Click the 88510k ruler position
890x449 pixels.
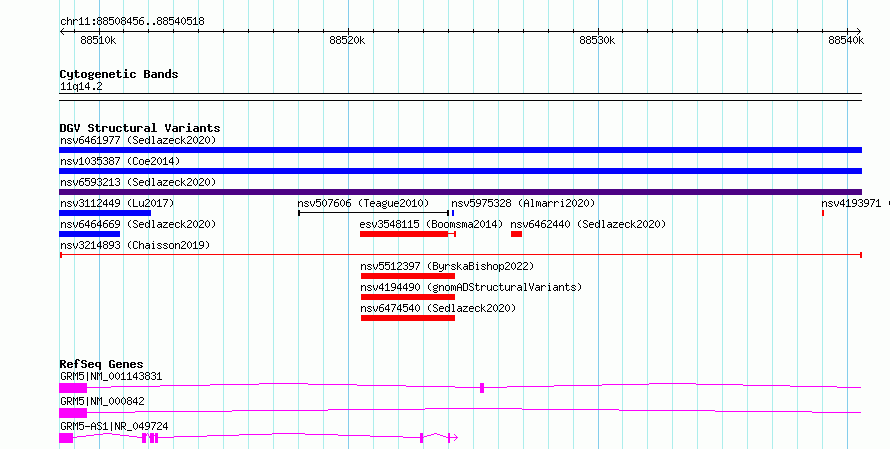[98, 40]
